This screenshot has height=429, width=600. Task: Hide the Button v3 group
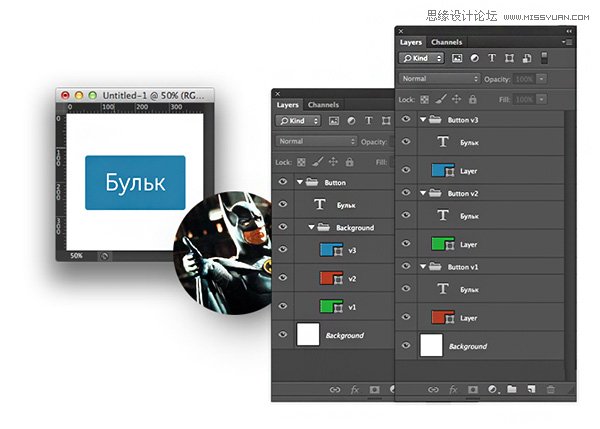point(406,119)
